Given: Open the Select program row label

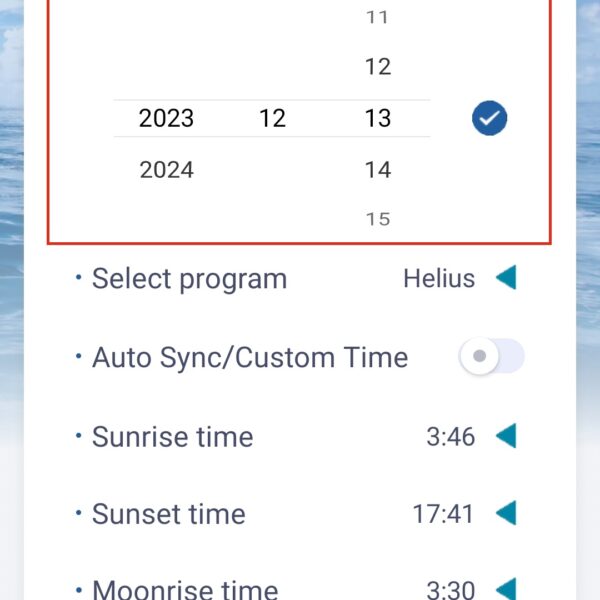Looking at the screenshot, I should 189,279.
